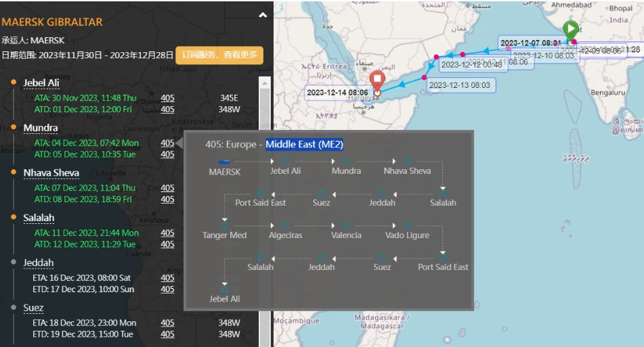Open Jeddah port in the schedule list
644x347 pixels.
point(38,263)
